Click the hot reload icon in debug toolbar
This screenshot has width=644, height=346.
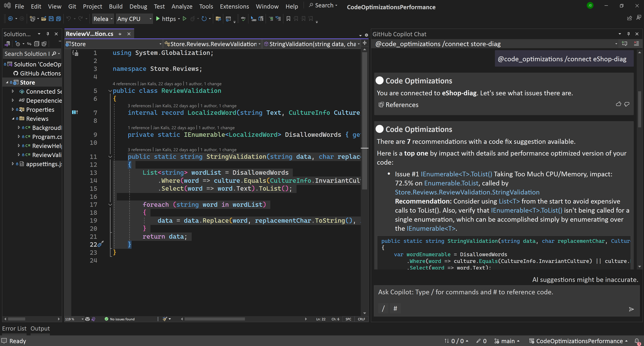[x=194, y=19]
